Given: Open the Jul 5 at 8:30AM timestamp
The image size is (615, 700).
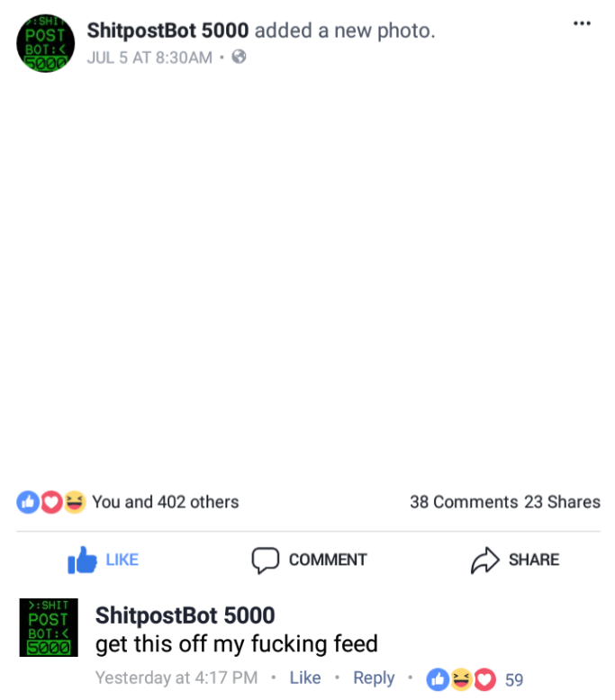Looking at the screenshot, I should pos(149,58).
